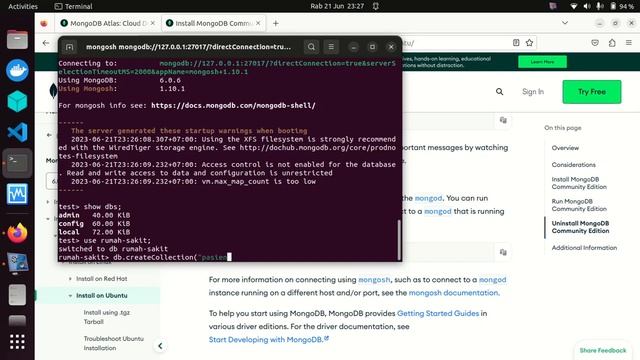Select the Terminal icon in the dock
Viewport: 640px width, 360px height.
(x=17, y=163)
